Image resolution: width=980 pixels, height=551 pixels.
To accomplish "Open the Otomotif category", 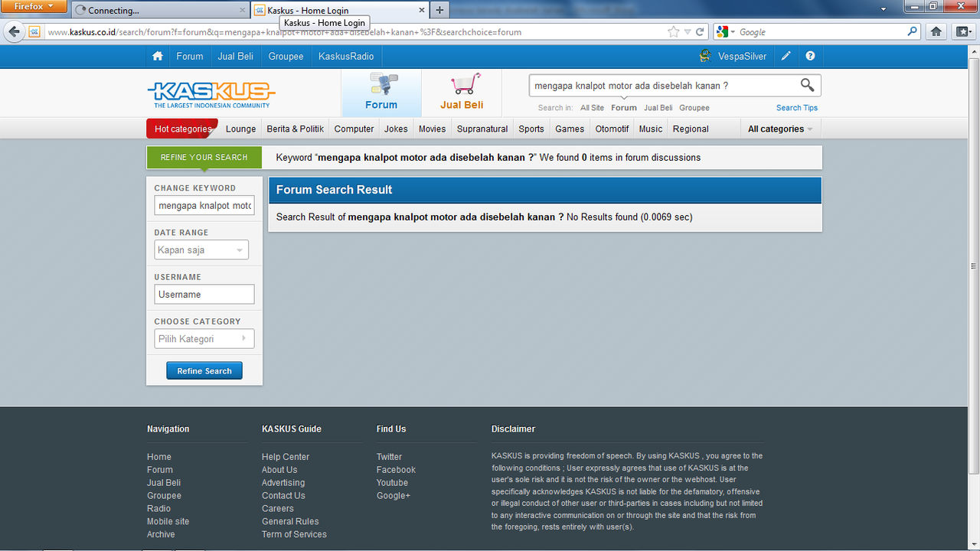I will tap(612, 129).
